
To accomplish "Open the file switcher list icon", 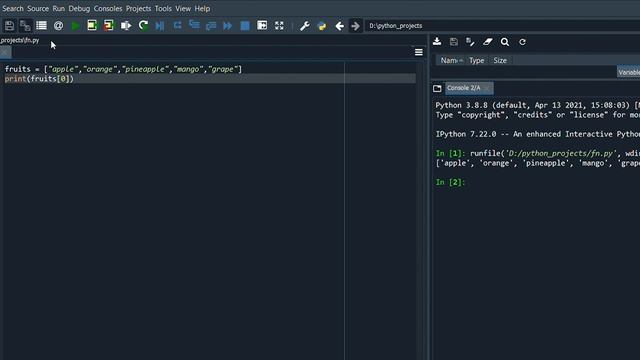I will click(x=41, y=26).
